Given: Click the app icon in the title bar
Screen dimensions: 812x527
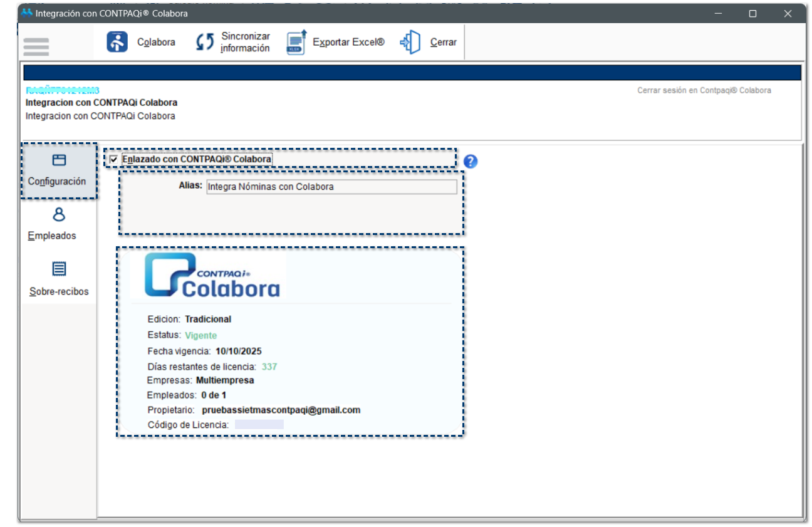Looking at the screenshot, I should (26, 13).
